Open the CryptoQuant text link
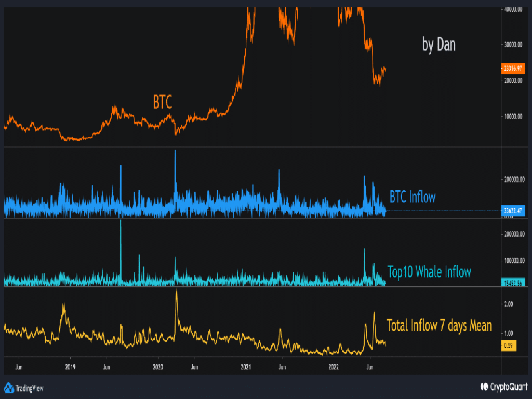The image size is (532, 399). tap(509, 387)
